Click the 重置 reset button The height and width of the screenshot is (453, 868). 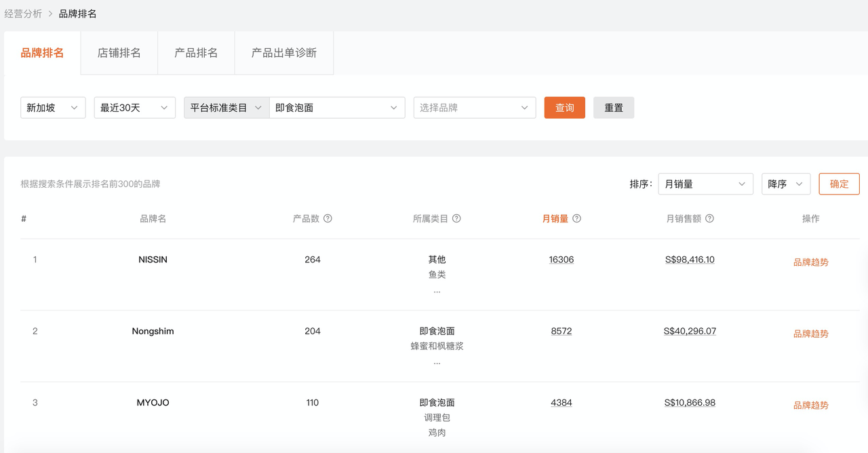pyautogui.click(x=614, y=108)
